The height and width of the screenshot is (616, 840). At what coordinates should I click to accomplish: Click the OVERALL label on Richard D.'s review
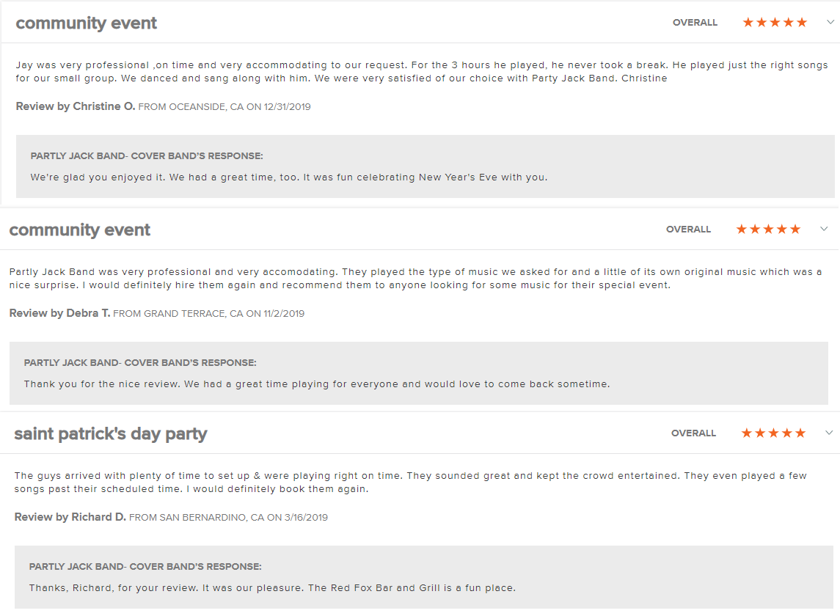tap(693, 433)
